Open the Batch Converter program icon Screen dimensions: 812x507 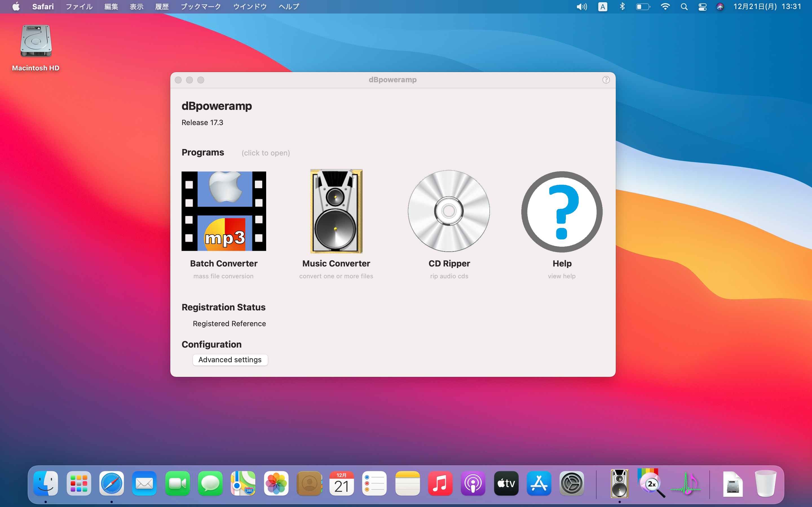coord(224,211)
